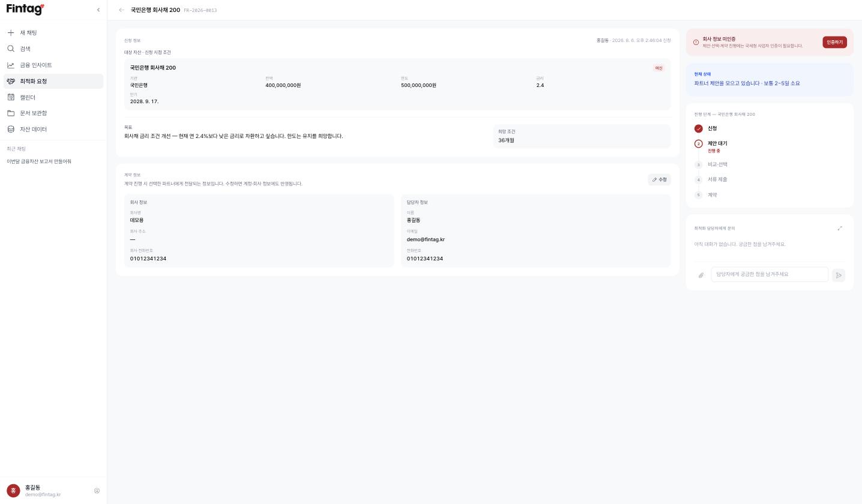Click the completed 신청 step checkmark

(699, 128)
